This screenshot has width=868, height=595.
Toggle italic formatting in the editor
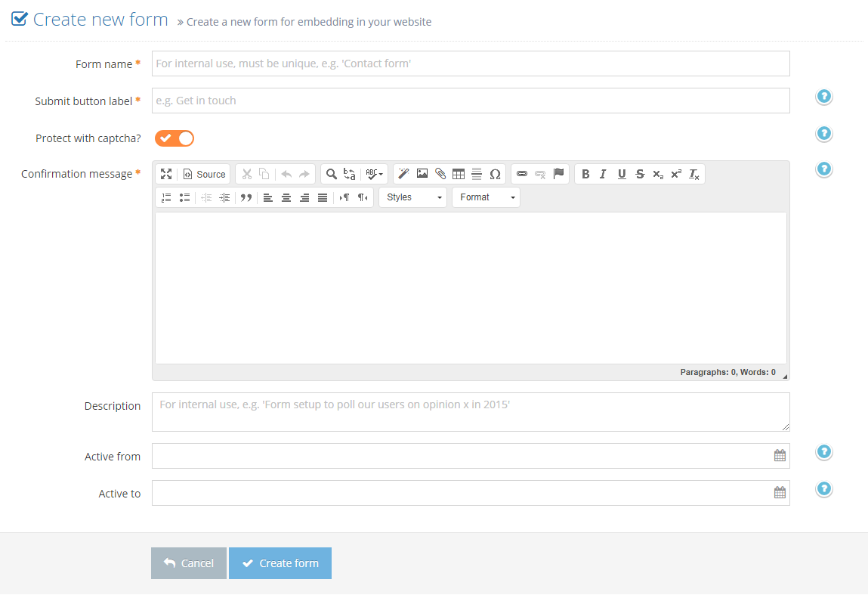(x=603, y=174)
